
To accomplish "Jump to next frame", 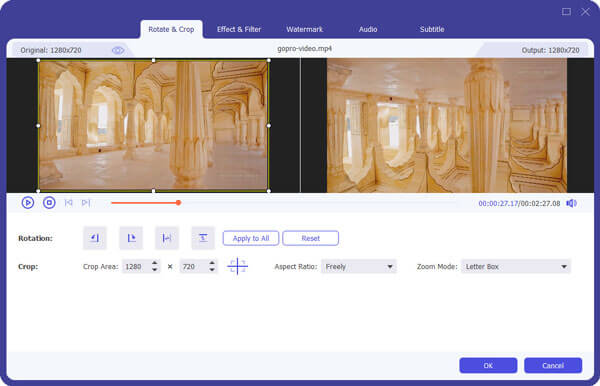I will pos(86,202).
